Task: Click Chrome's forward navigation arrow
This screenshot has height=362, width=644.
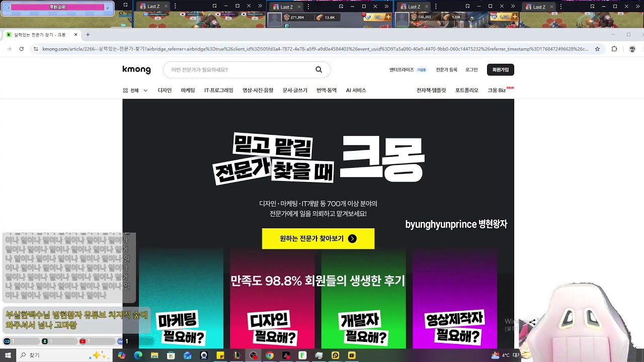Action: coord(9,49)
